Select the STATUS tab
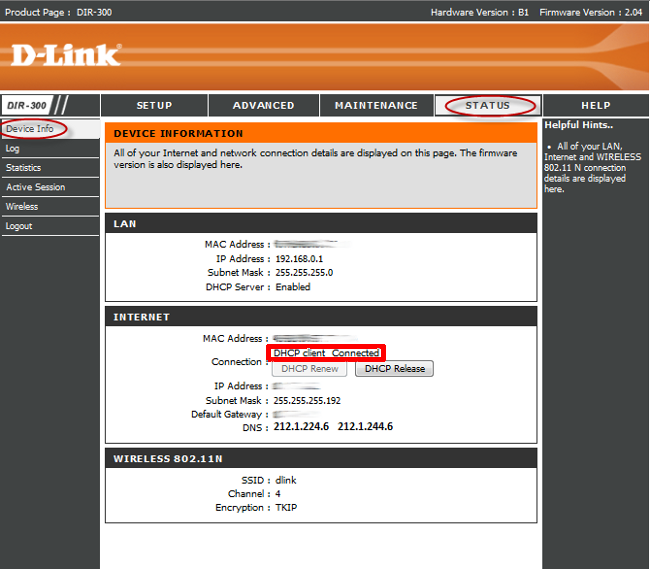Screen dimensions: 650x569 tap(488, 105)
